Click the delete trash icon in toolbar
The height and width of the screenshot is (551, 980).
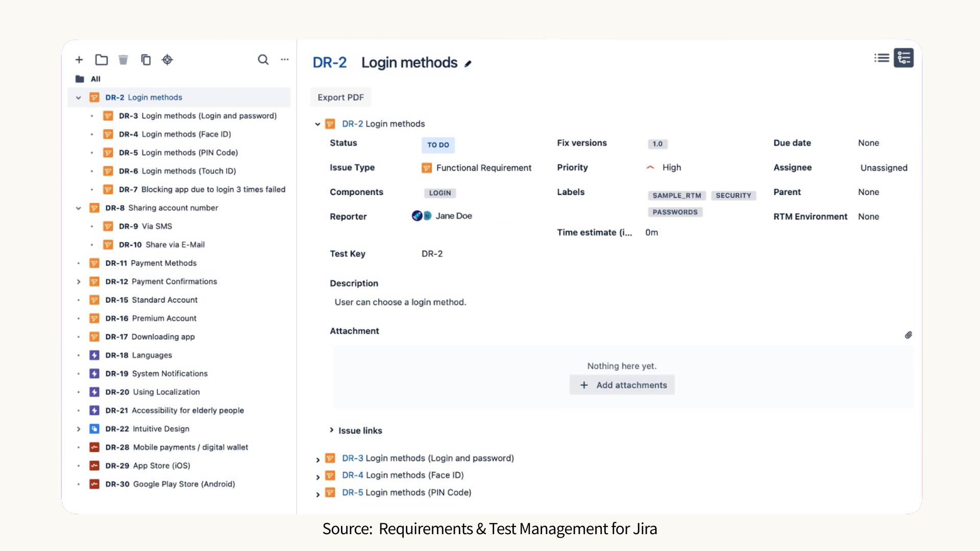123,60
